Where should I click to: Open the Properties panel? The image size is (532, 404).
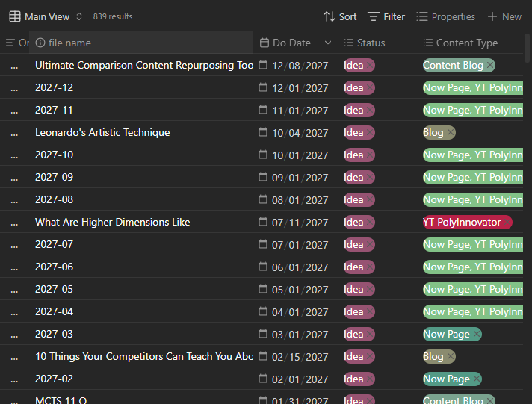[445, 16]
